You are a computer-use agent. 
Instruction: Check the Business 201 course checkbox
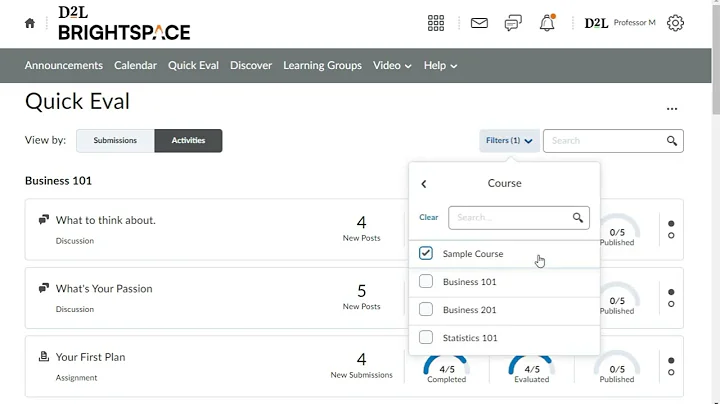(x=426, y=309)
